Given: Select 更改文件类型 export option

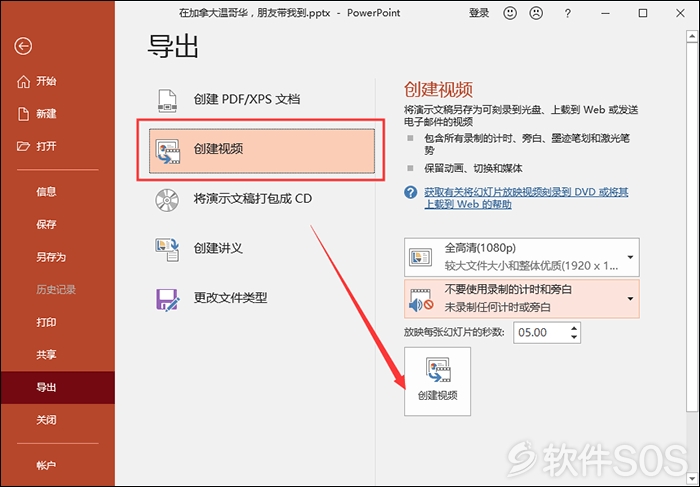Looking at the screenshot, I should click(262, 298).
